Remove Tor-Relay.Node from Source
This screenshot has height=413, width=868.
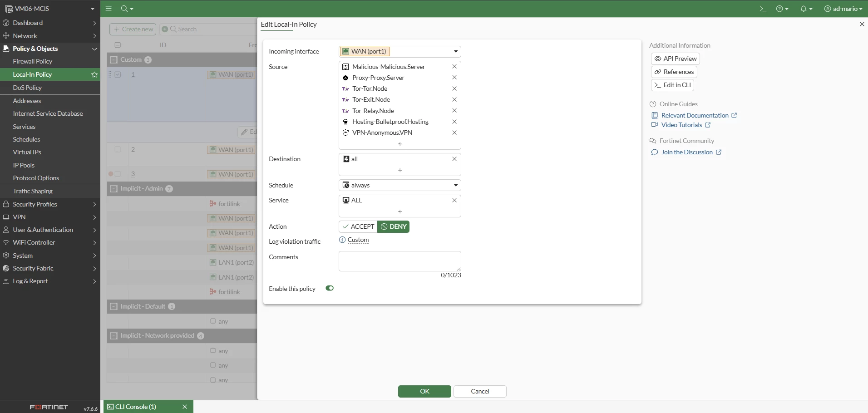(x=454, y=111)
